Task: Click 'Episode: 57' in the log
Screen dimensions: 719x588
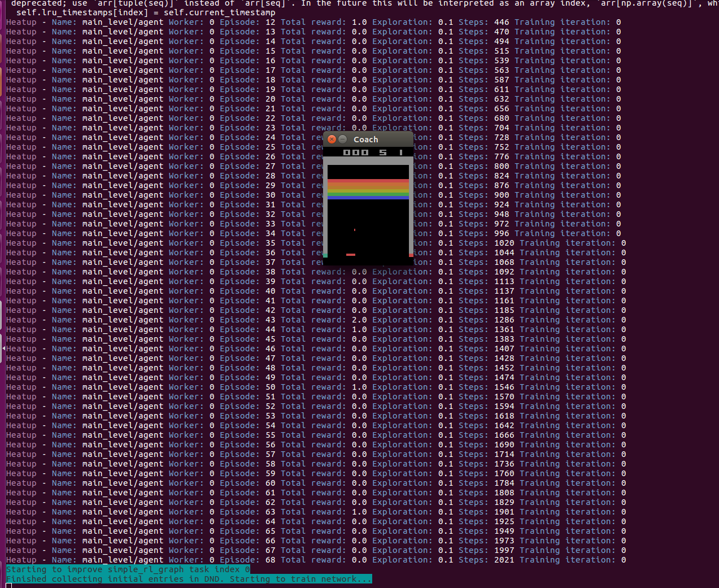Action: coord(247,454)
